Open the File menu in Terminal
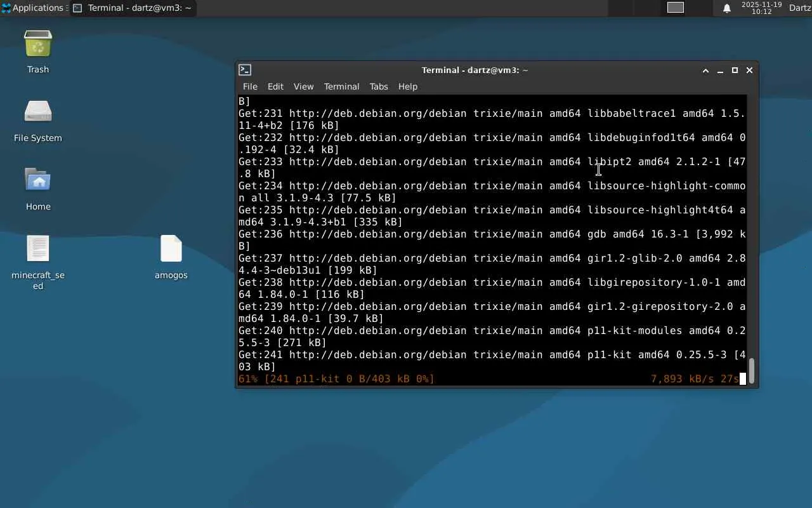This screenshot has height=508, width=812. (250, 86)
